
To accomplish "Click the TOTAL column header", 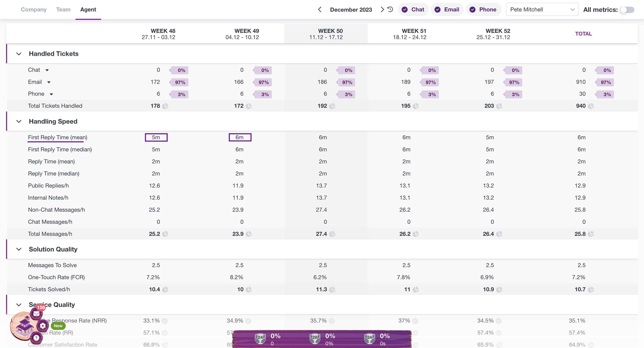I will point(583,34).
